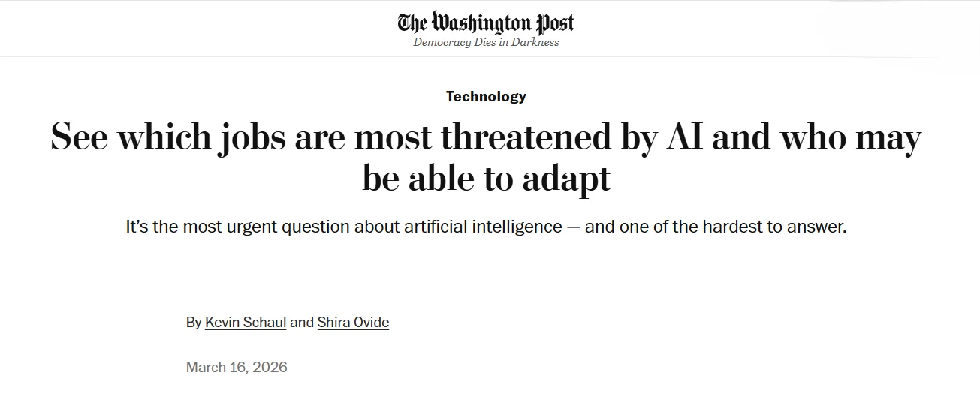Click The Washington Post masthead logo
This screenshot has width=980, height=400.
click(486, 23)
